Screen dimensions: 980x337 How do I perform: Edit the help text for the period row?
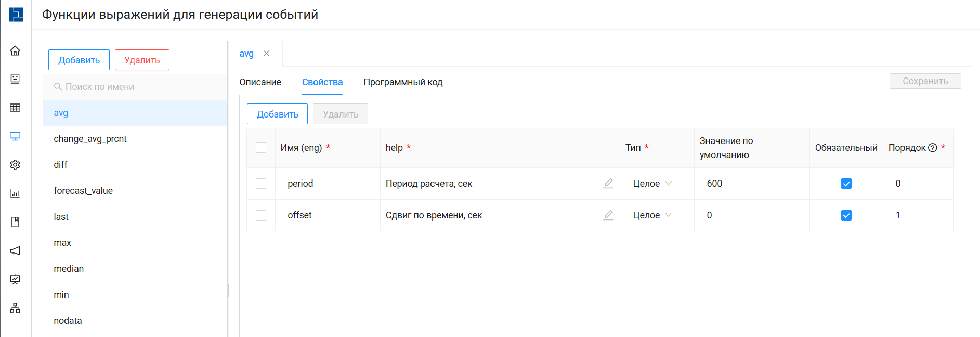coord(608,184)
